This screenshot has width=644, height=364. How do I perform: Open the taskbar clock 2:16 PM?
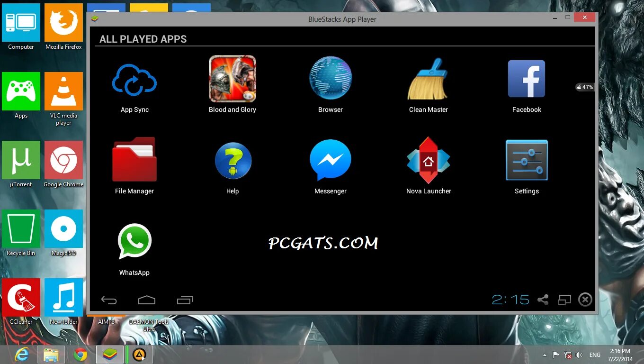(620, 355)
